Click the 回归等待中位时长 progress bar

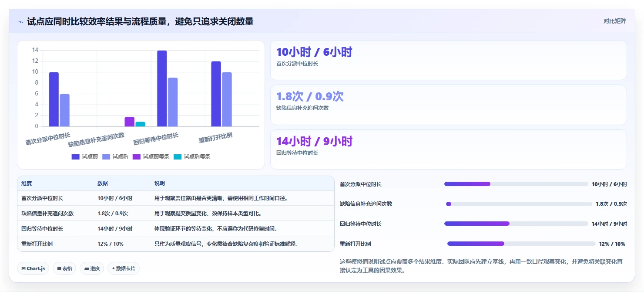click(516, 224)
